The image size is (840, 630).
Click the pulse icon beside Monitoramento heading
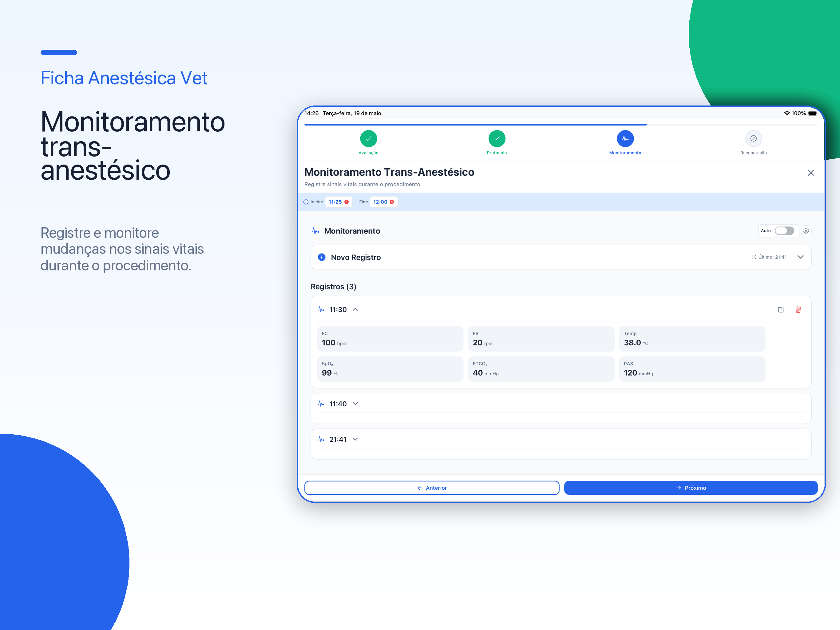click(x=315, y=231)
